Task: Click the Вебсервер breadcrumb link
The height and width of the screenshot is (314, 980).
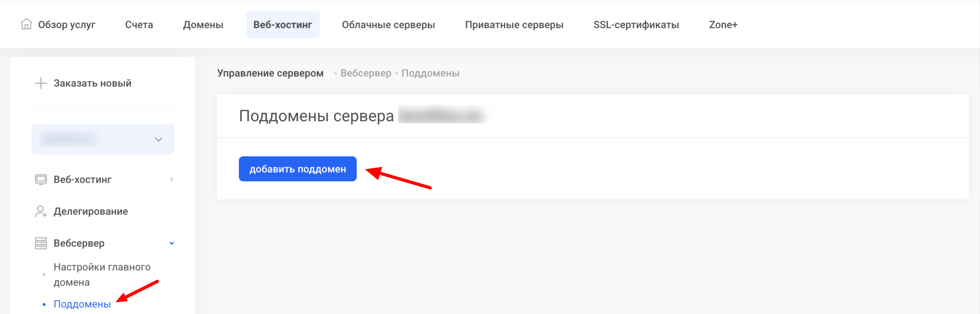Action: (x=366, y=73)
